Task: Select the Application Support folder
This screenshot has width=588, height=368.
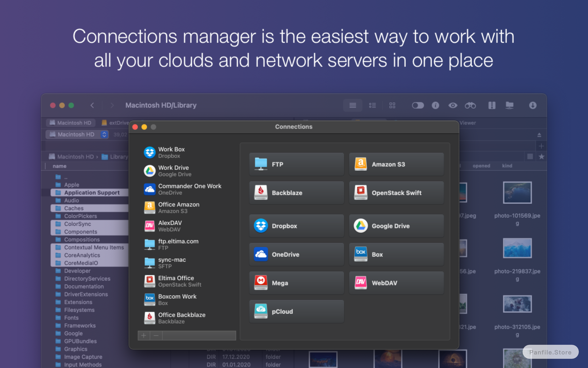Action: 89,193
